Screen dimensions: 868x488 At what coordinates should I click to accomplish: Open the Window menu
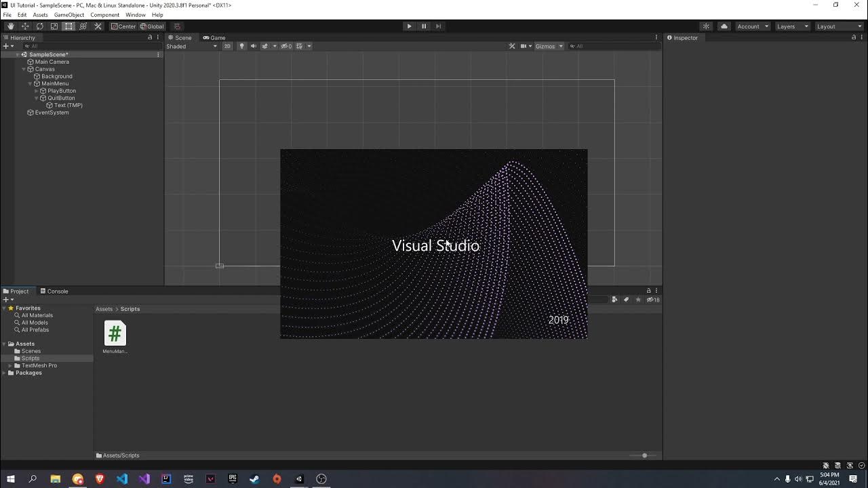(x=136, y=15)
